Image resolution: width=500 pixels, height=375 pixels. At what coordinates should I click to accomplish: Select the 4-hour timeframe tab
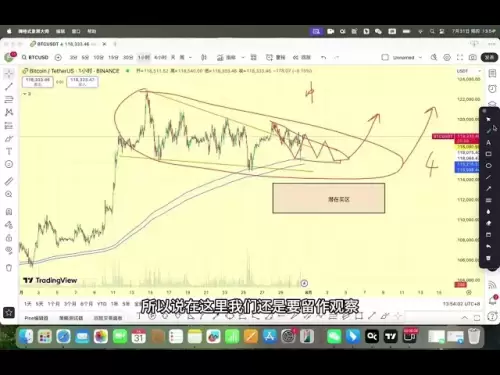[160, 57]
